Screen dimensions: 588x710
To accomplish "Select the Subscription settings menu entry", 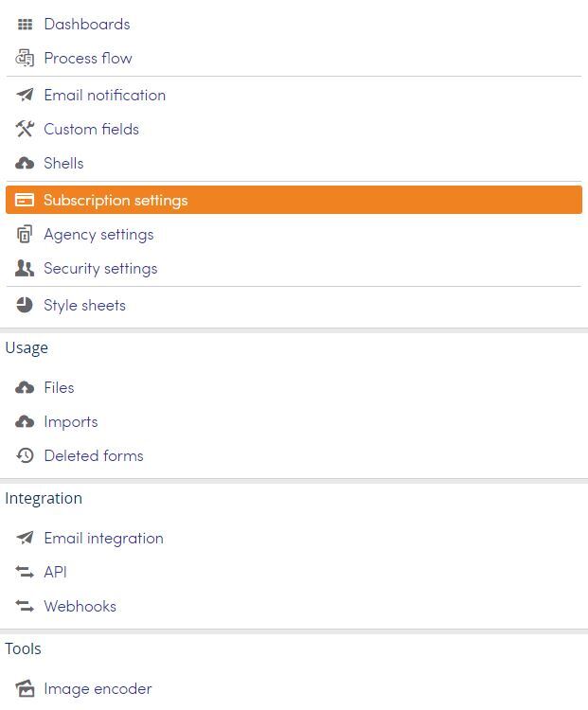I will 294,200.
